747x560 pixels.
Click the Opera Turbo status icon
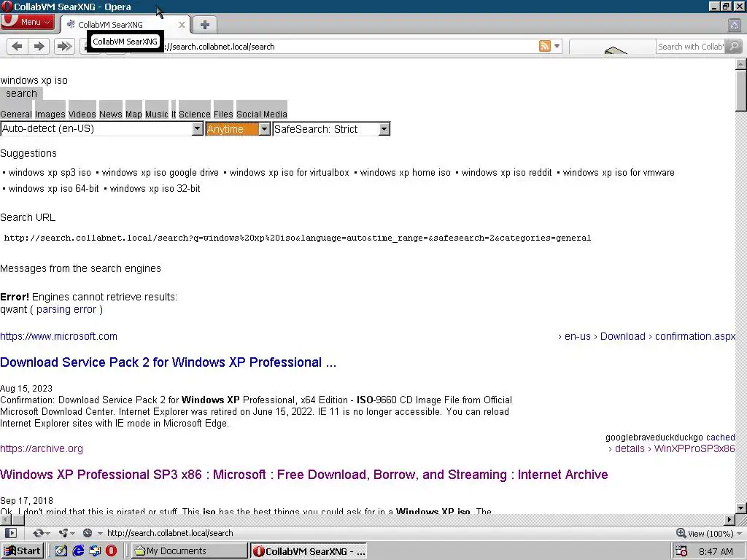tap(88, 533)
